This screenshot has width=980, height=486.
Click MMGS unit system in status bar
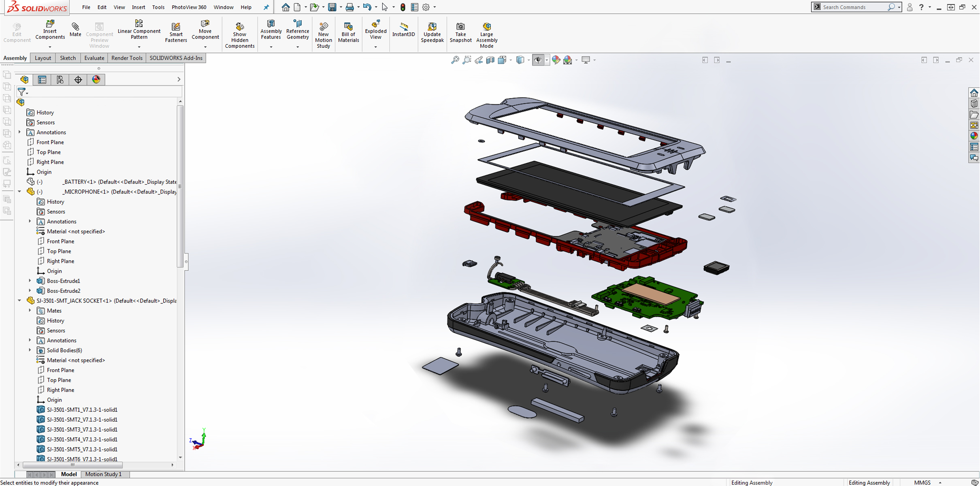tap(922, 482)
